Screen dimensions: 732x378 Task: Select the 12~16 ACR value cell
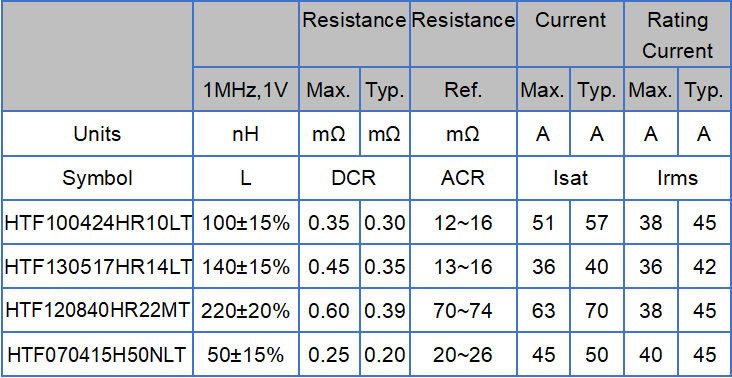[x=463, y=223]
